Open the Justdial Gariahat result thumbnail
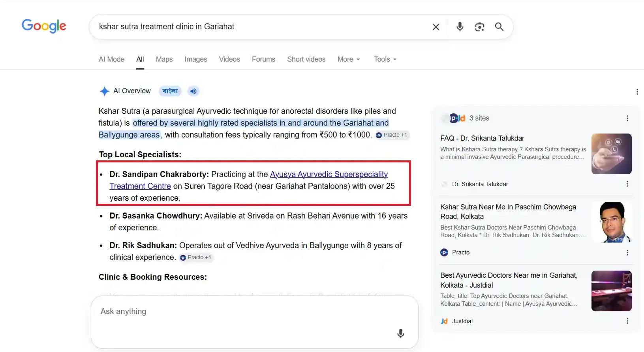The image size is (644, 352). 611,291
